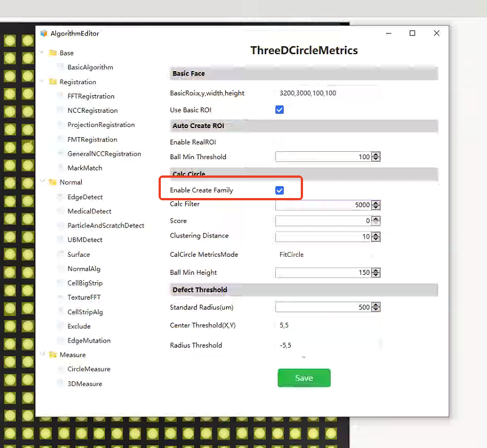Click the Registration folder icon

53,82
